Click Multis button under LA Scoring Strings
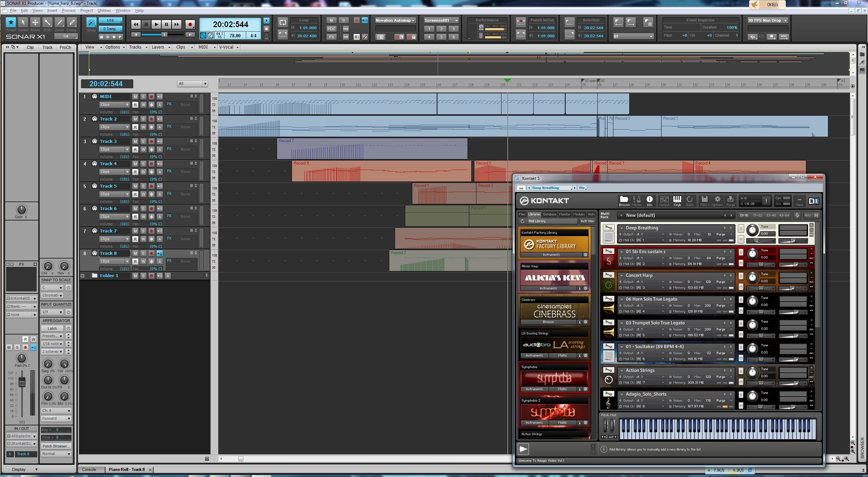This screenshot has height=477, width=868. click(x=562, y=356)
